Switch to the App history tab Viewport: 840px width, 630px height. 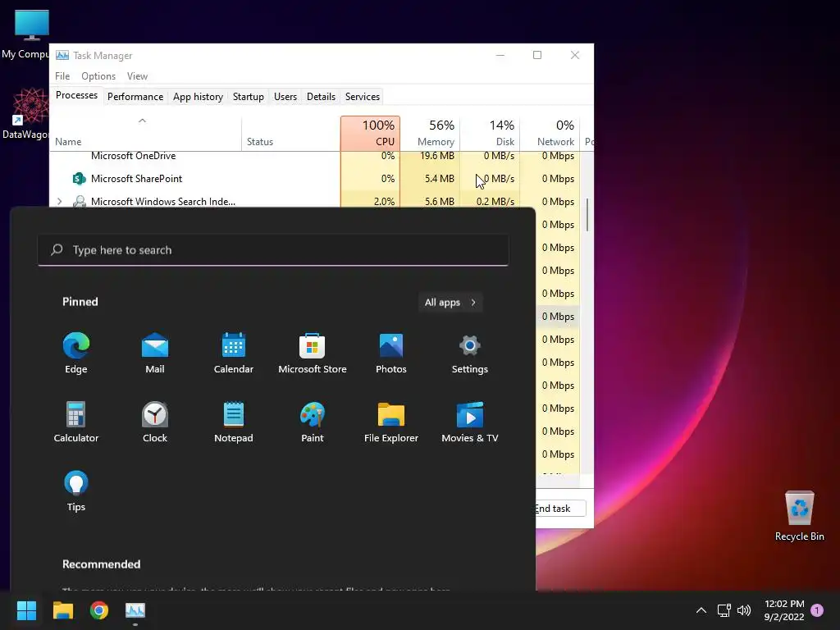(x=198, y=97)
